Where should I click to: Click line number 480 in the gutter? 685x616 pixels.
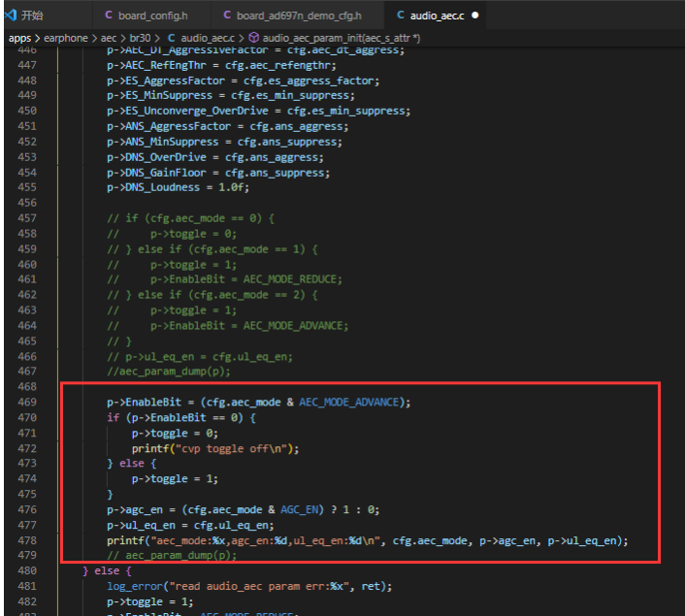point(27,570)
